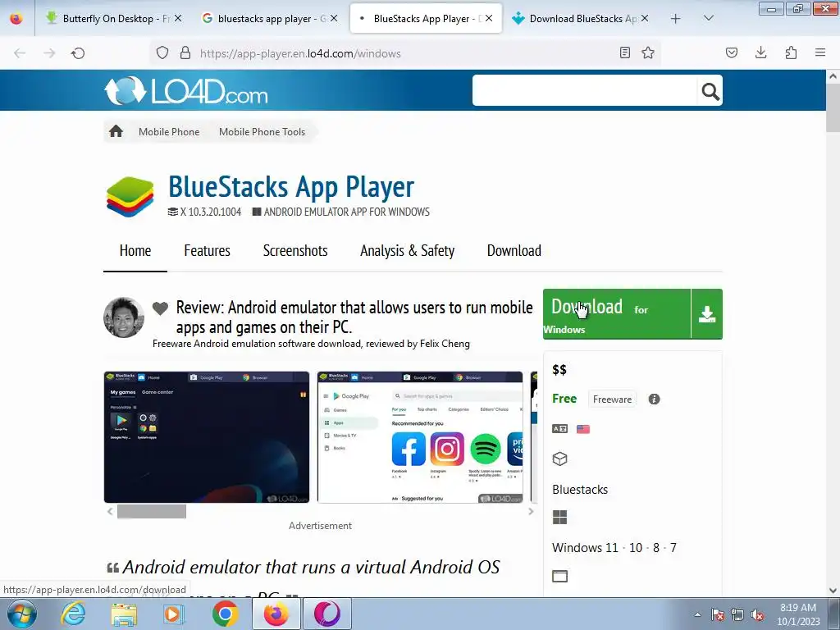840x630 pixels.
Task: Launch Internet Explorer from taskbar
Action: click(x=73, y=614)
